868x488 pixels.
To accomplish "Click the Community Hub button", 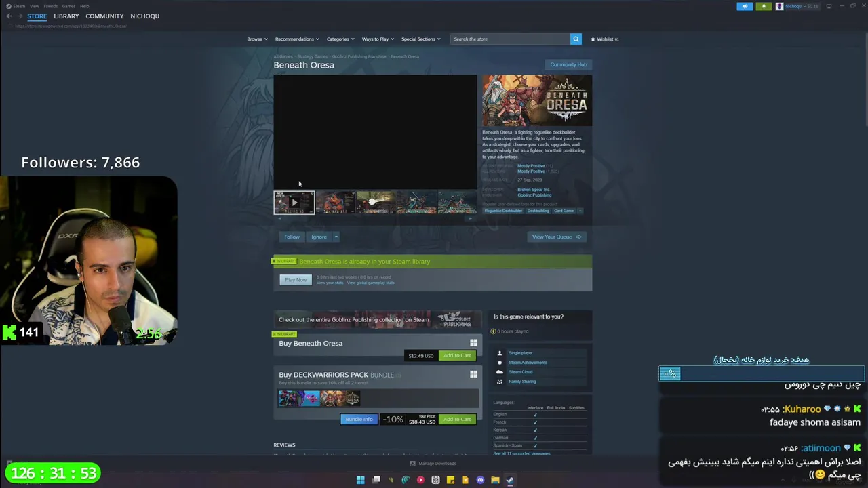I will click(x=568, y=64).
